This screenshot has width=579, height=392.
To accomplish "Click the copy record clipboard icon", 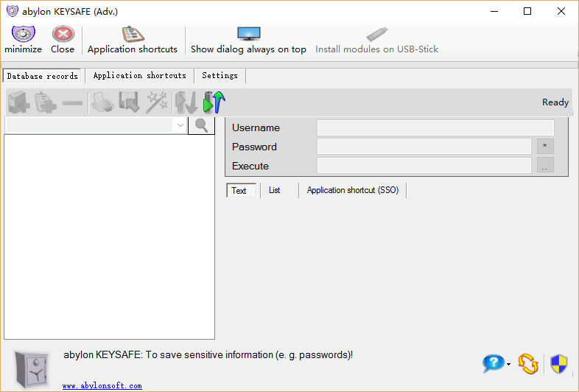I will pos(46,102).
